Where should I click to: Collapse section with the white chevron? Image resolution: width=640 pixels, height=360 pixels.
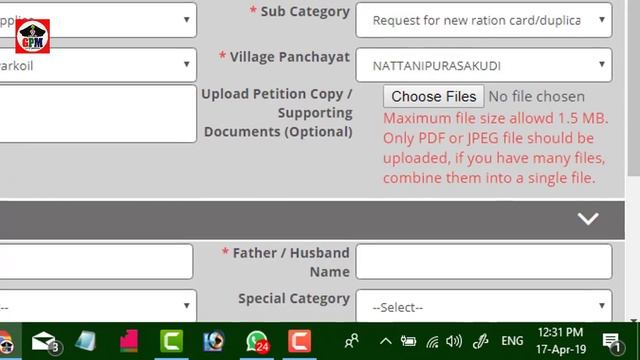pos(588,219)
